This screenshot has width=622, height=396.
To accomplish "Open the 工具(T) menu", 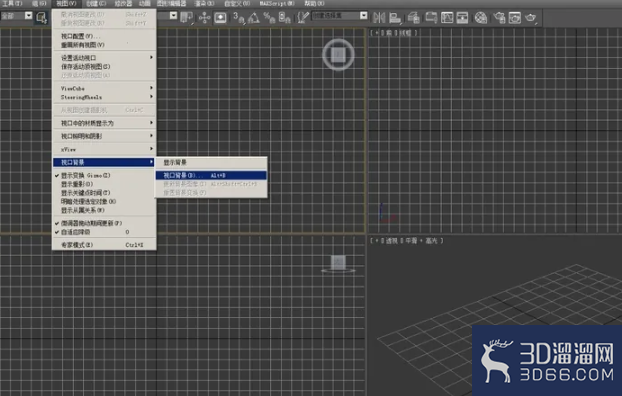I will 13,4.
